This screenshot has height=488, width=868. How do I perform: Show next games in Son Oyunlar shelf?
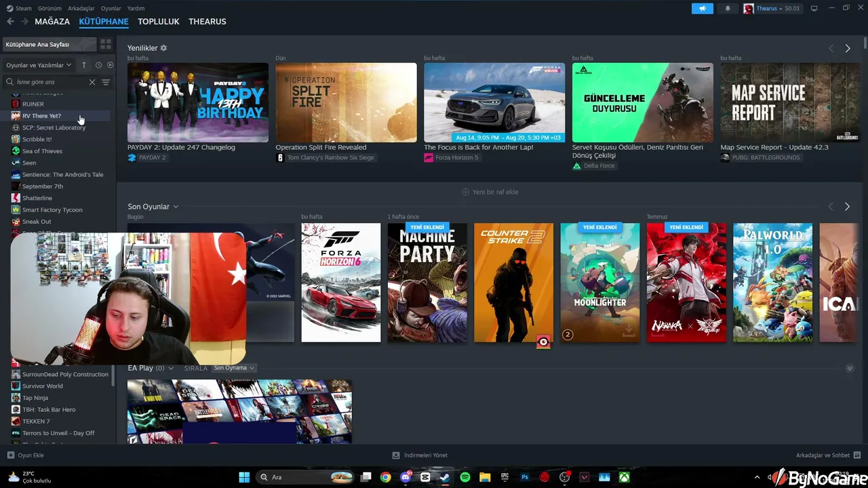pos(847,207)
